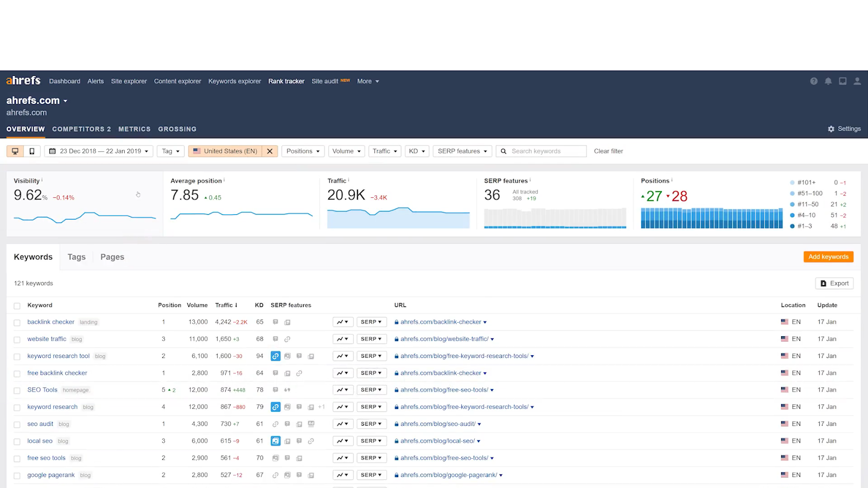Screen dimensions: 868x488
Task: Open the SERP dropdown for free seo tools
Action: [372, 458]
